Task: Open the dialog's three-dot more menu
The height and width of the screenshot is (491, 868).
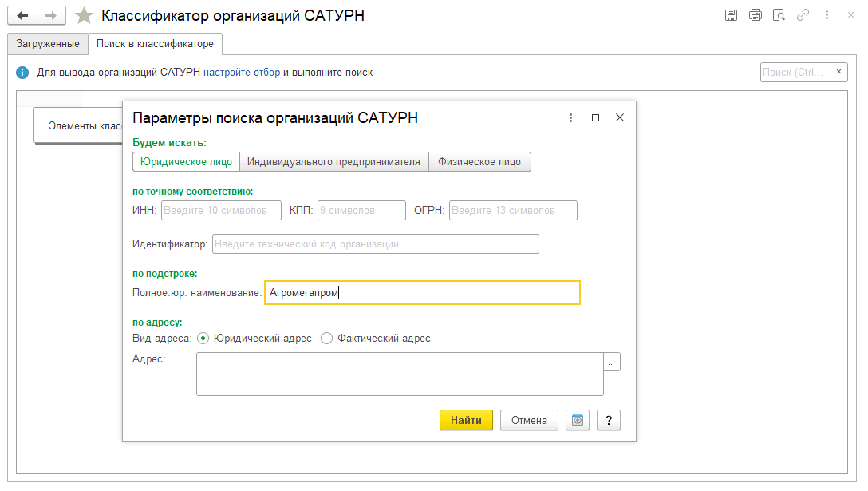Action: tap(570, 118)
